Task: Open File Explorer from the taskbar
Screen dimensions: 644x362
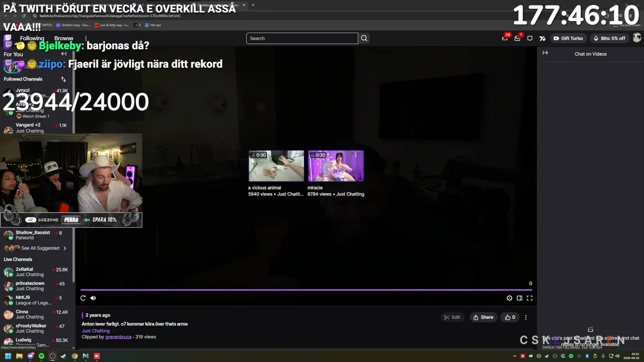Action: coord(19,356)
